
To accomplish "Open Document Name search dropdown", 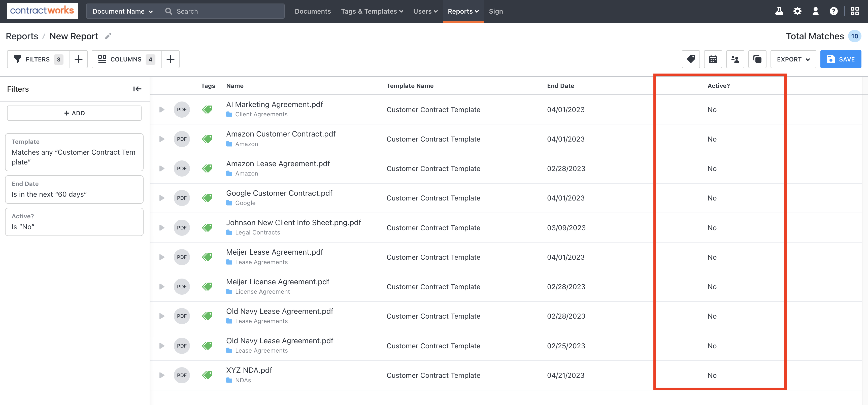I will tap(123, 11).
